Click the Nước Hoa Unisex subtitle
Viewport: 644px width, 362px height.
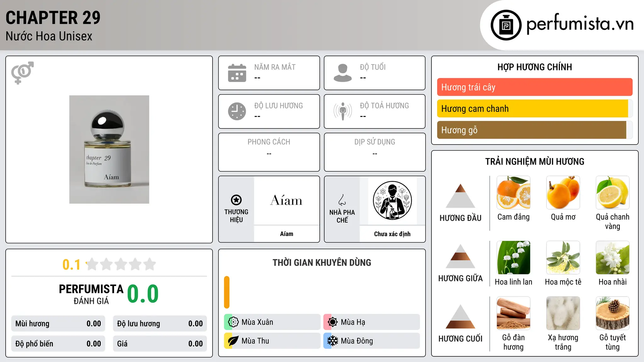[49, 36]
